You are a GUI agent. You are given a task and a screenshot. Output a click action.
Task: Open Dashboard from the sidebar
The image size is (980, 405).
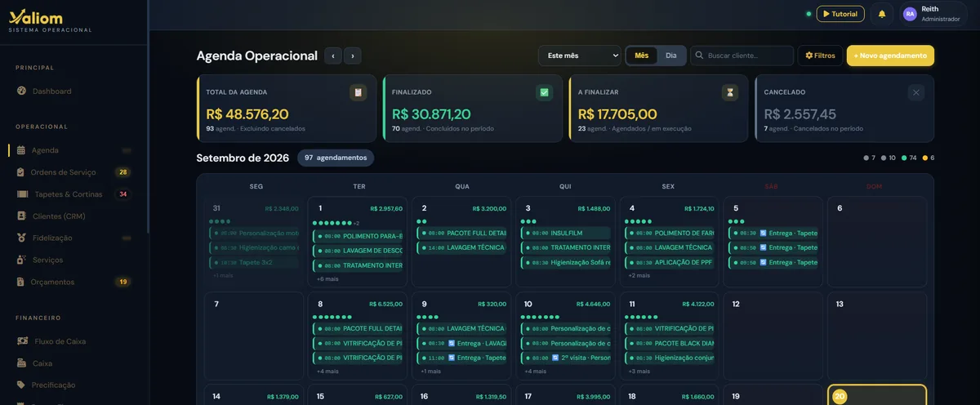point(51,91)
